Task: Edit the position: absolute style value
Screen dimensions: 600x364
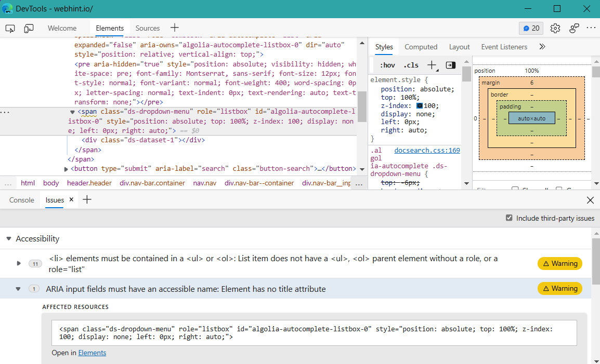Action: point(436,89)
